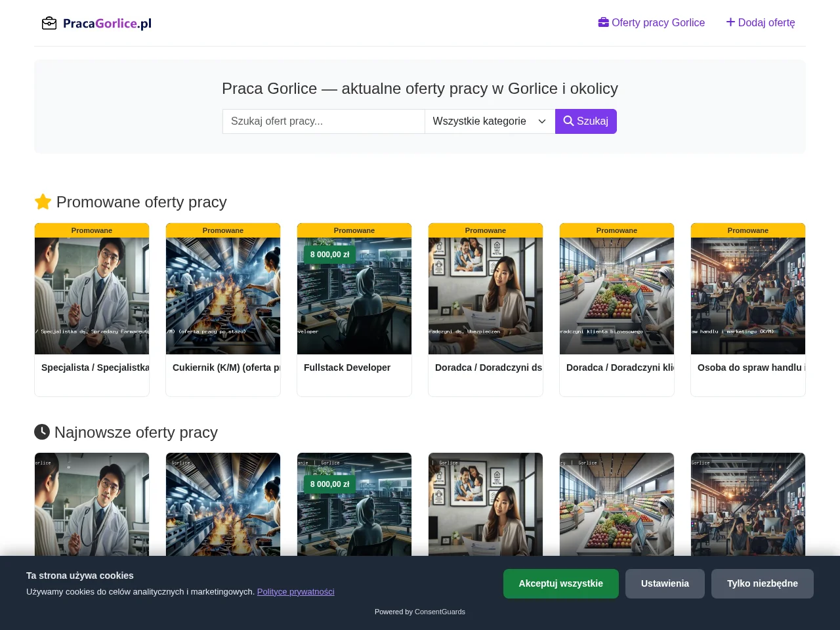The image size is (840, 630).
Task: Focus the Szukaj ofert pracy search field
Action: point(324,121)
